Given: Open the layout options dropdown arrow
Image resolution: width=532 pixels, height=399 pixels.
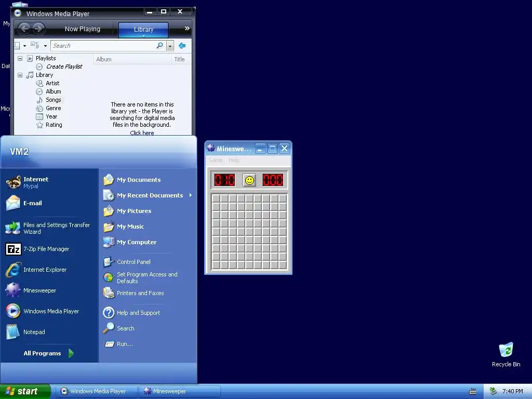Looking at the screenshot, I should click(24, 46).
